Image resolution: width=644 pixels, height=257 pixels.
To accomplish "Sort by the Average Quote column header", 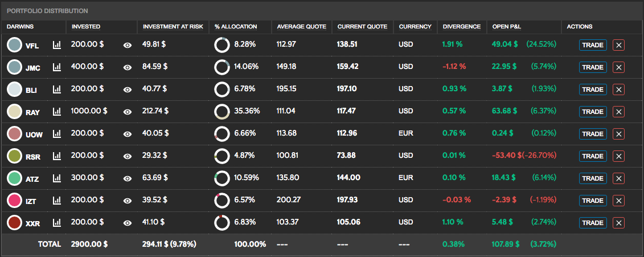I will point(301,26).
